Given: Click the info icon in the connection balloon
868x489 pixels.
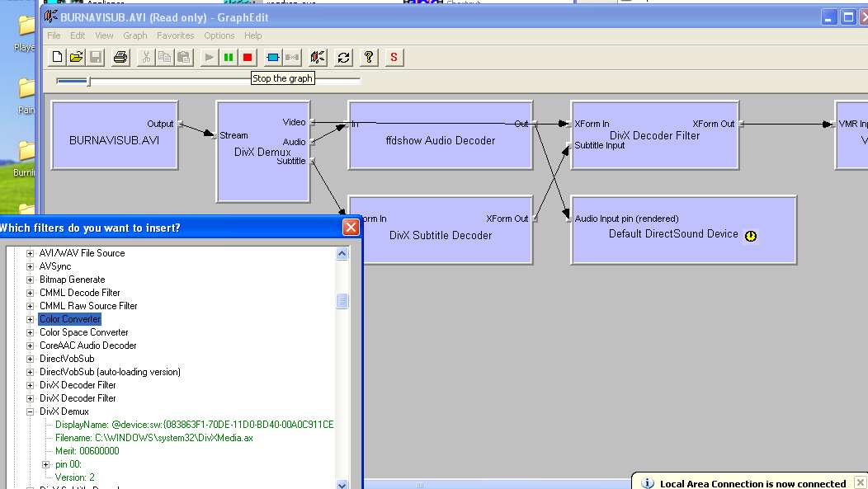Looking at the screenshot, I should click(x=647, y=483).
